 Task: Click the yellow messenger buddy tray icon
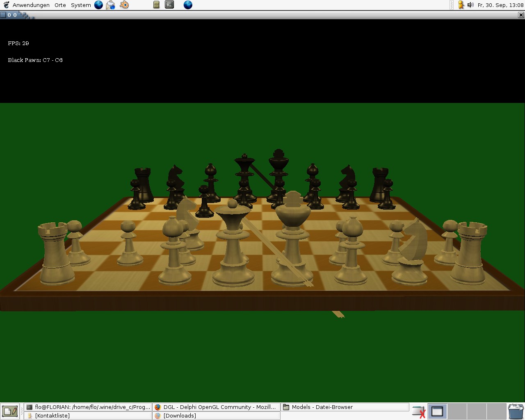point(461,5)
